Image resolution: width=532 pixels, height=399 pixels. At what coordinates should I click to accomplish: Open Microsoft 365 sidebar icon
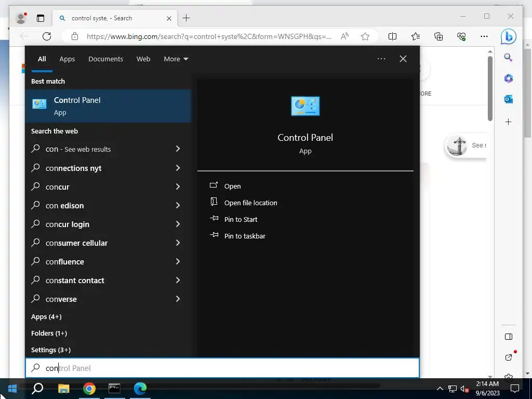[508, 78]
